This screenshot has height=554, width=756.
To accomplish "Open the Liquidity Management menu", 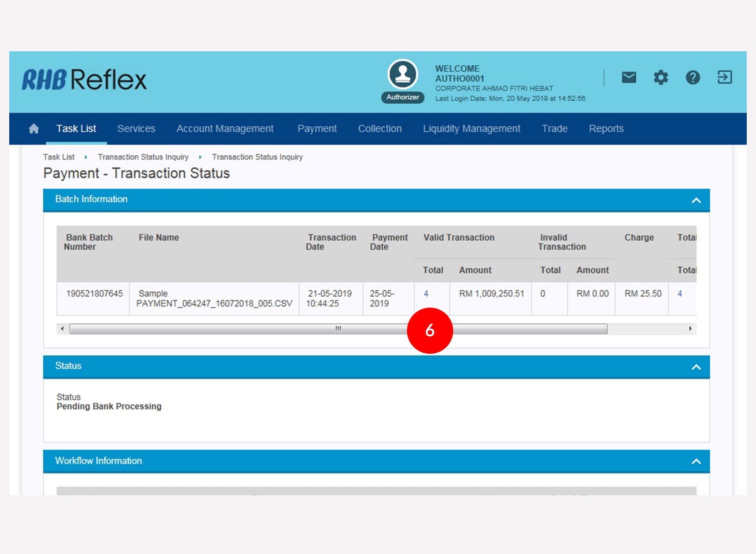I will 471,129.
